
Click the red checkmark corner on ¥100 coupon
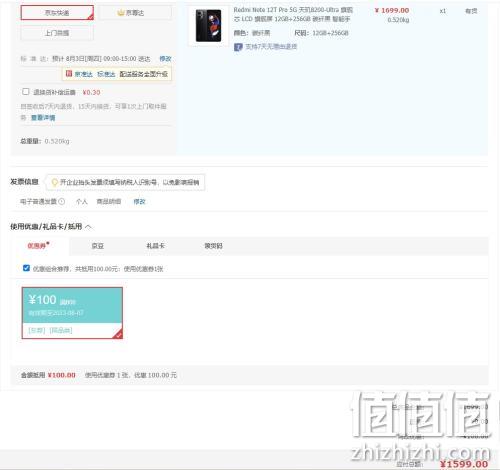tap(118, 334)
